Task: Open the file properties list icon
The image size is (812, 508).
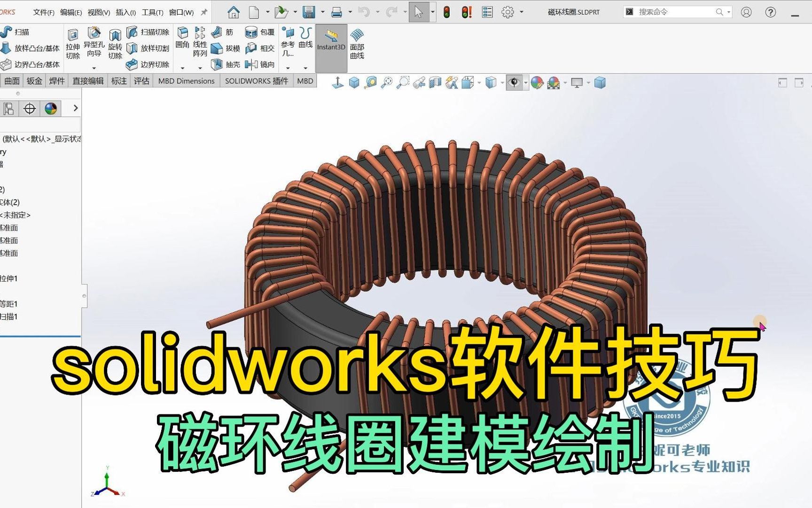Action: 487,12
